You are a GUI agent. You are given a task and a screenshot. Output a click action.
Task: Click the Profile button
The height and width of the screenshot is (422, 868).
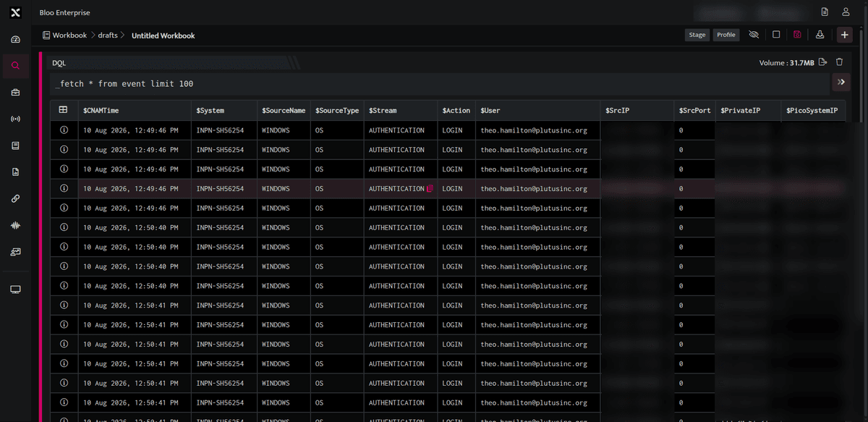tap(726, 35)
